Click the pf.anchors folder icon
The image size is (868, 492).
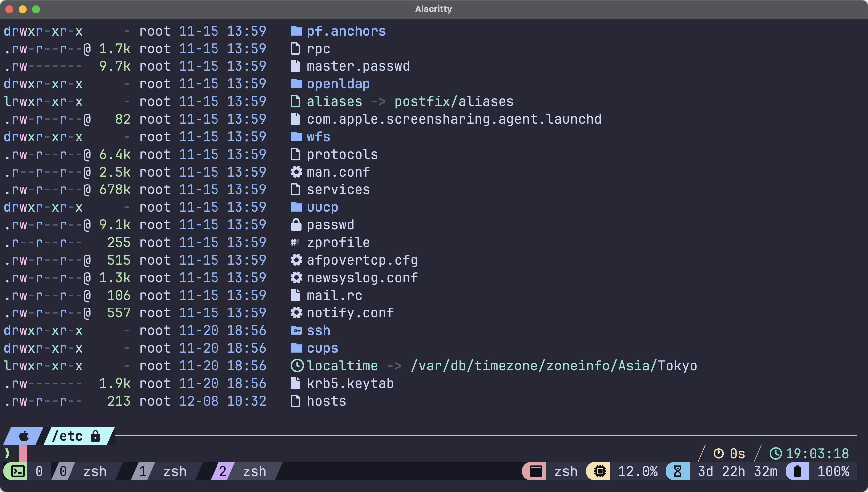point(296,31)
